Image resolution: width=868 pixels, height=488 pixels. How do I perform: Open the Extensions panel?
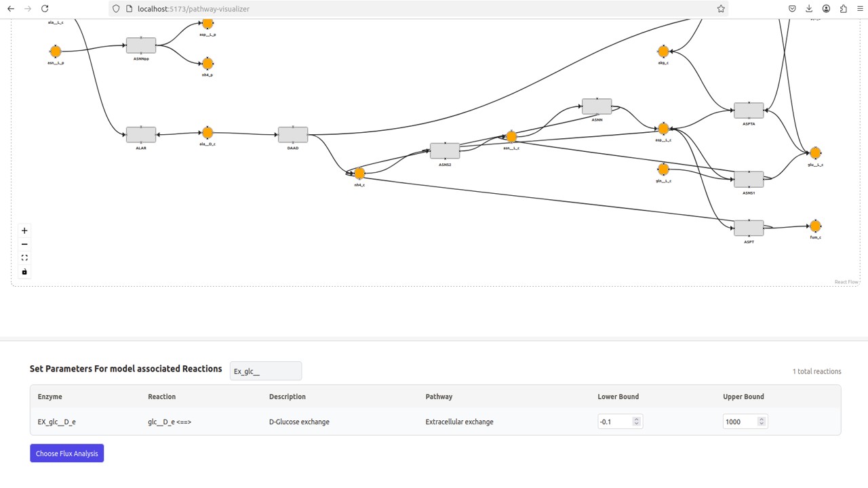tap(843, 8)
